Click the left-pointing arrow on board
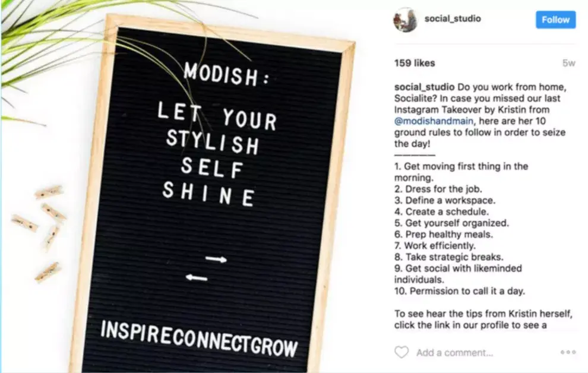The image size is (588, 373). [197, 277]
